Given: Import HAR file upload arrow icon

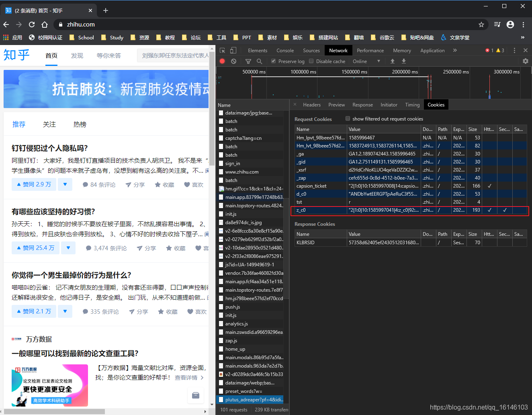Looking at the screenshot, I should tap(393, 61).
